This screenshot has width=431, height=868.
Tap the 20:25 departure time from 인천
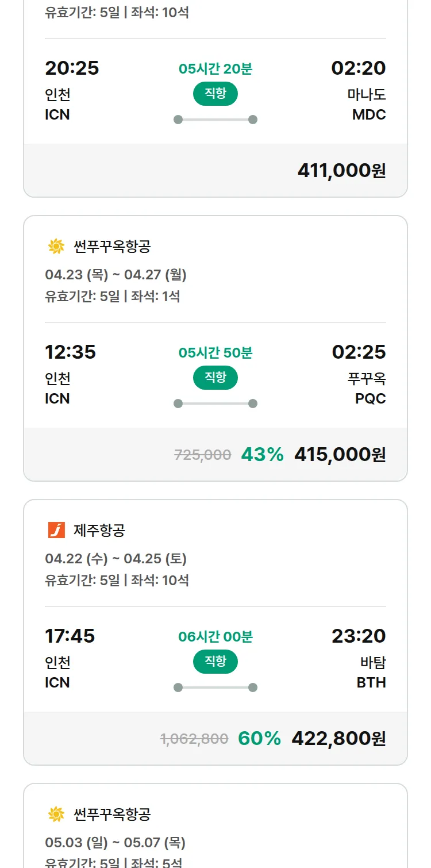(72, 68)
